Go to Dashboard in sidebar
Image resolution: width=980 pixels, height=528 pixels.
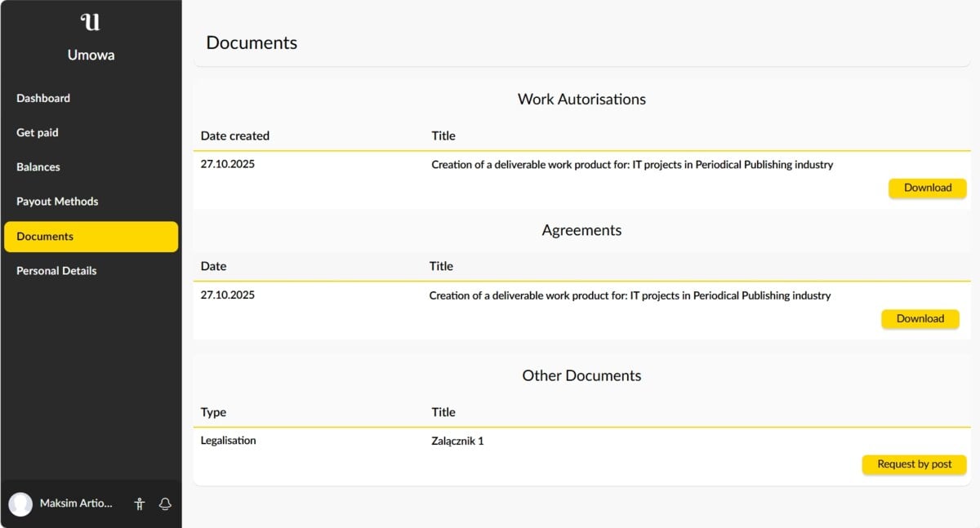(43, 98)
